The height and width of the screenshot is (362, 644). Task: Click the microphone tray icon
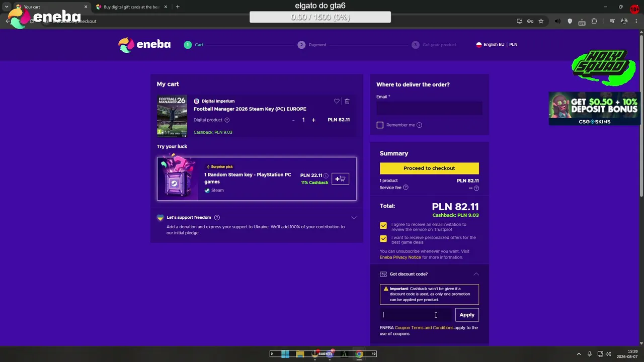(x=590, y=354)
